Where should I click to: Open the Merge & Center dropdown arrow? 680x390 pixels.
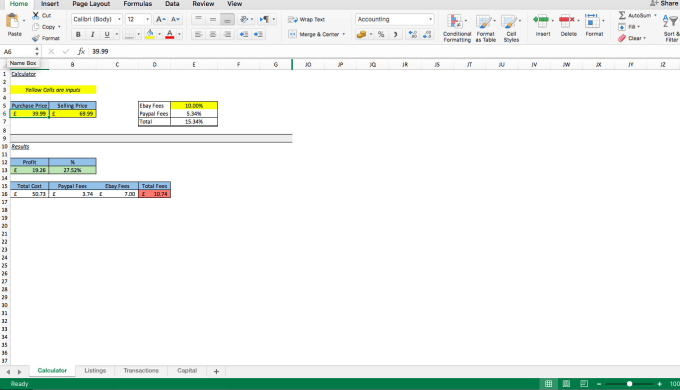coord(343,34)
